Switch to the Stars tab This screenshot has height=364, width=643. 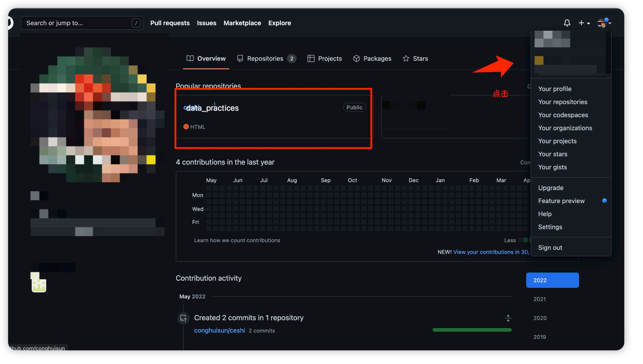pos(415,59)
